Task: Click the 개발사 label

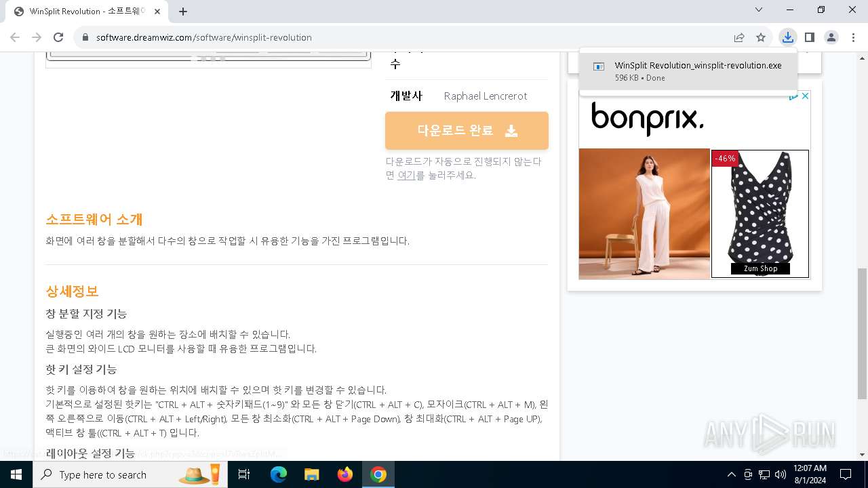Action: [x=406, y=96]
